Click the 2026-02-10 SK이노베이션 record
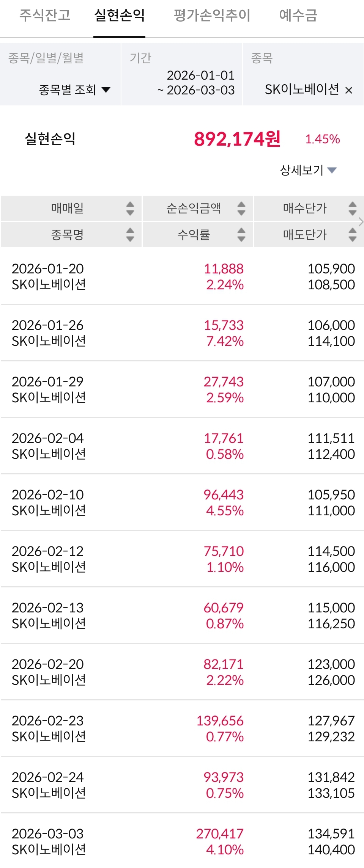Viewport: 364px width, 868px height. [x=182, y=502]
